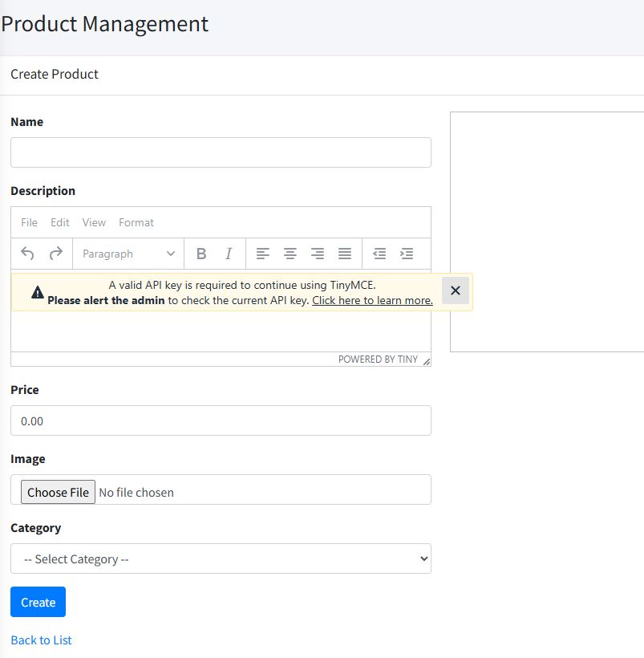Expand the Select Category dropdown
The image size is (644, 658).
click(x=221, y=558)
